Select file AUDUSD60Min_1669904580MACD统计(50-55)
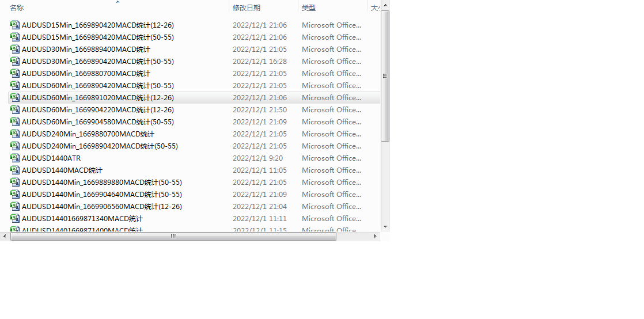This screenshot has width=644, height=319. pos(98,121)
